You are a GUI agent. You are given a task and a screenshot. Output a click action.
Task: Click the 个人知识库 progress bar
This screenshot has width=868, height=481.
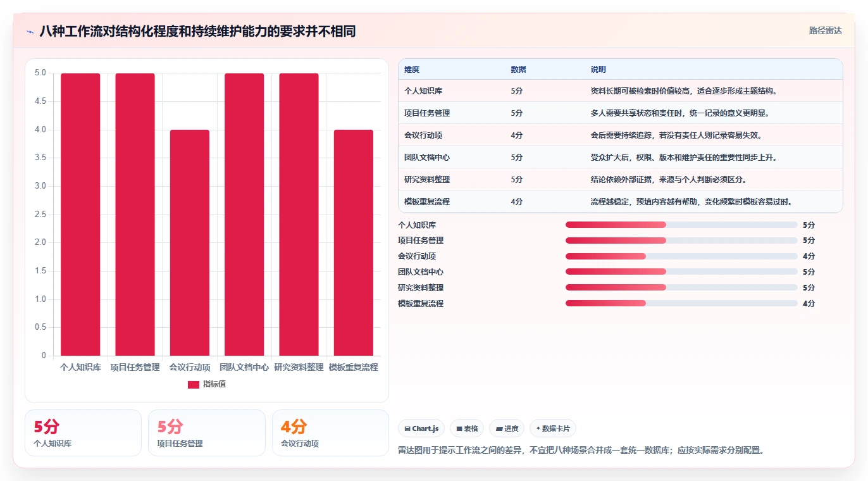coord(681,225)
